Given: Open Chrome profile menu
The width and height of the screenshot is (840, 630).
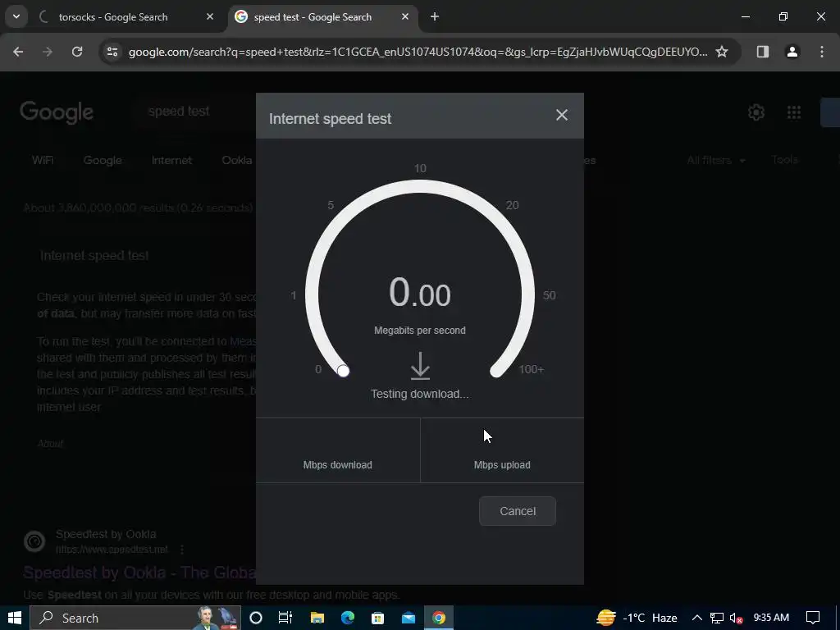Looking at the screenshot, I should tap(792, 52).
